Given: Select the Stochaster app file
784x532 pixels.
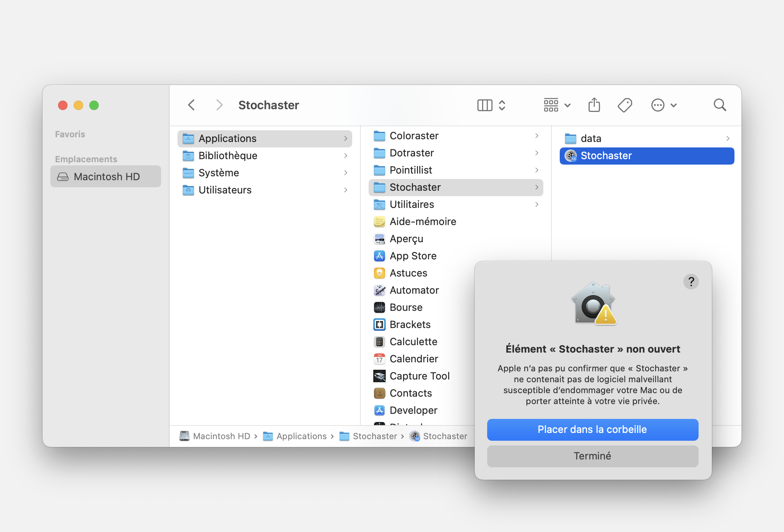Looking at the screenshot, I should tap(606, 156).
